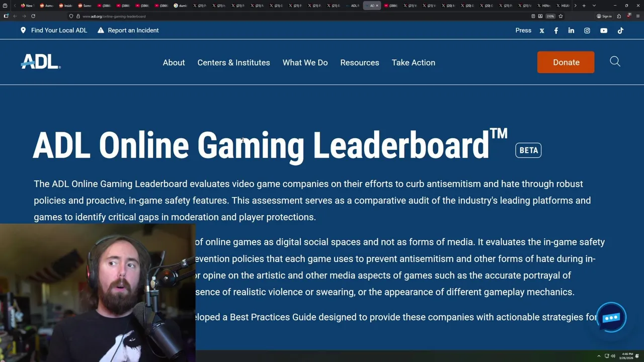644x362 pixels.
Task: Open ADL's LinkedIn page
Action: (x=571, y=31)
